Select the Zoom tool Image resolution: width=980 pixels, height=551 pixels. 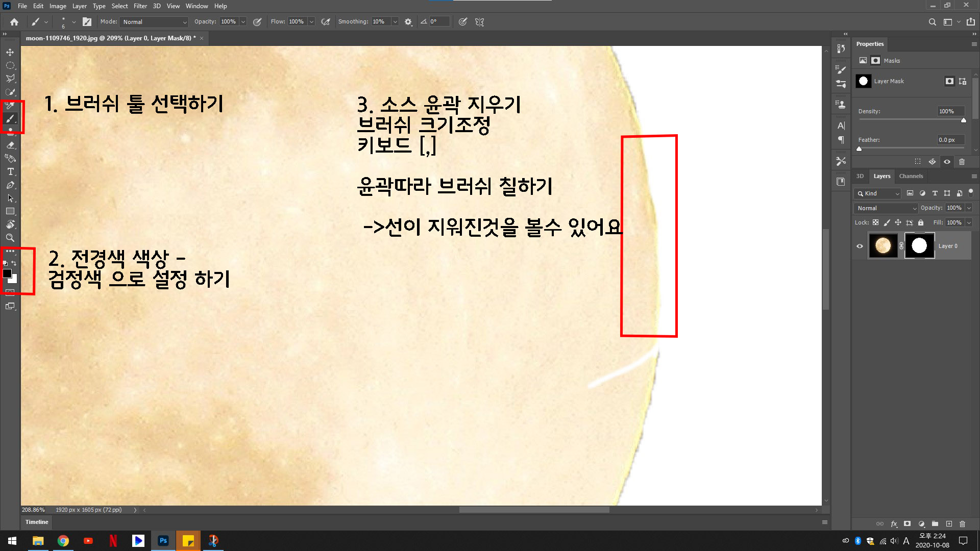(10, 238)
